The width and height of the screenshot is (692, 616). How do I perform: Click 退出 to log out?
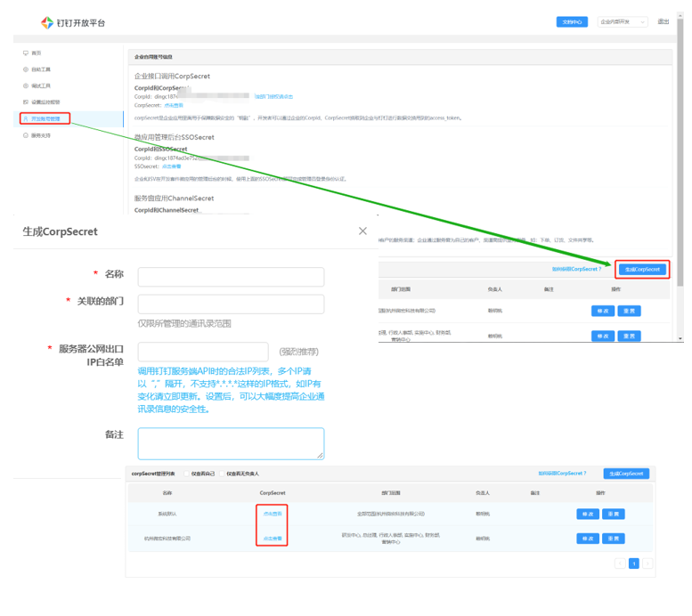click(664, 21)
